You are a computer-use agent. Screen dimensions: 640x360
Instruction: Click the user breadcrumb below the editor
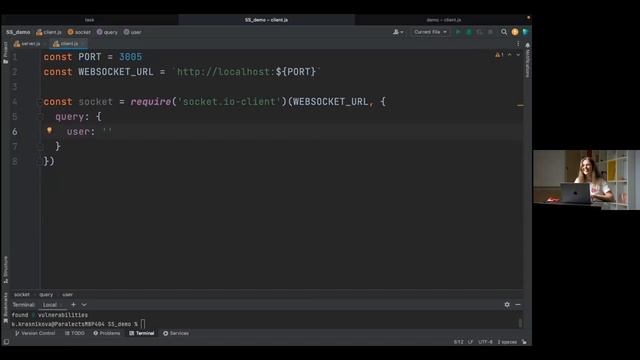click(67, 294)
